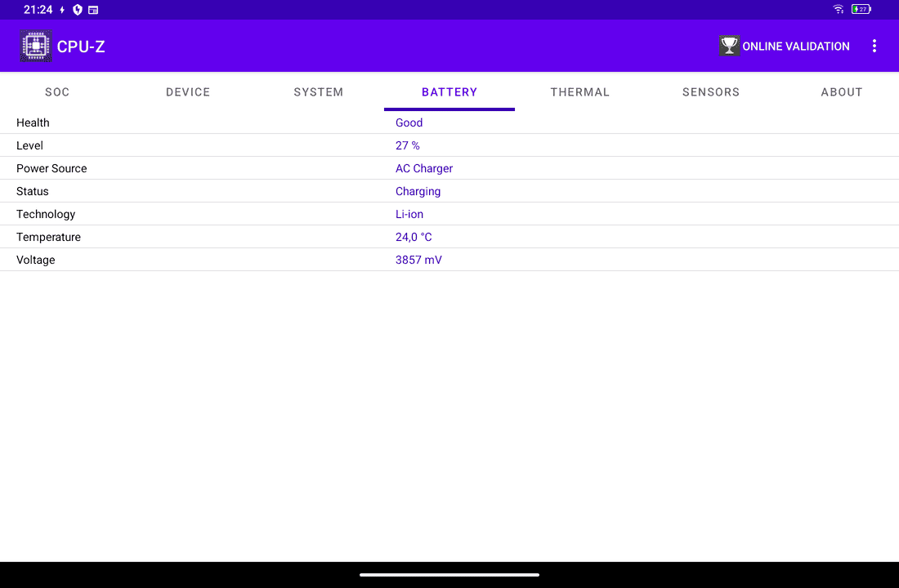Open the DEVICE tab
Image resolution: width=899 pixels, height=588 pixels.
188,92
